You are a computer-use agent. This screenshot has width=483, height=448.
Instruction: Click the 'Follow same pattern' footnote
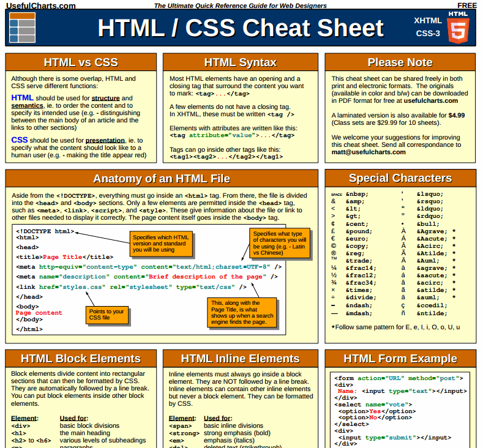(395, 327)
